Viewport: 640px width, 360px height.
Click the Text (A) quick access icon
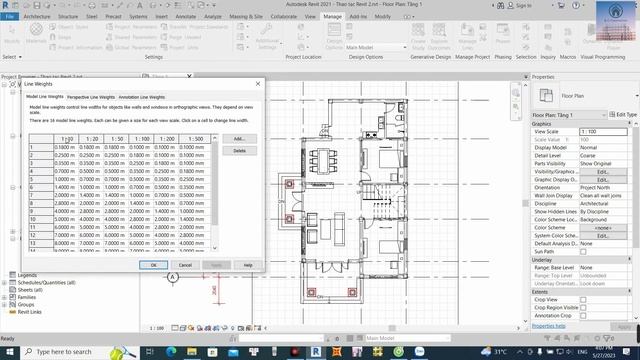[140, 5]
